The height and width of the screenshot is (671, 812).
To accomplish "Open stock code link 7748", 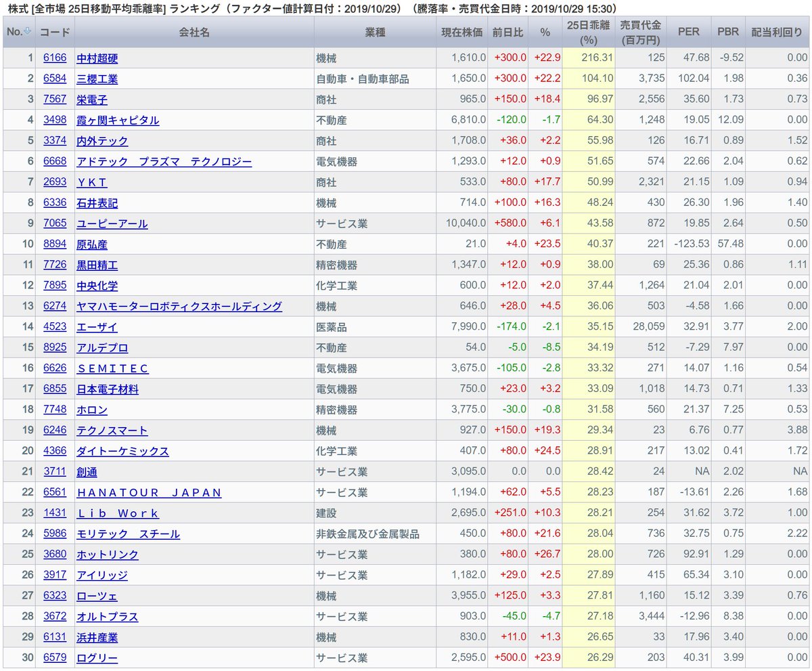I will 55,410.
